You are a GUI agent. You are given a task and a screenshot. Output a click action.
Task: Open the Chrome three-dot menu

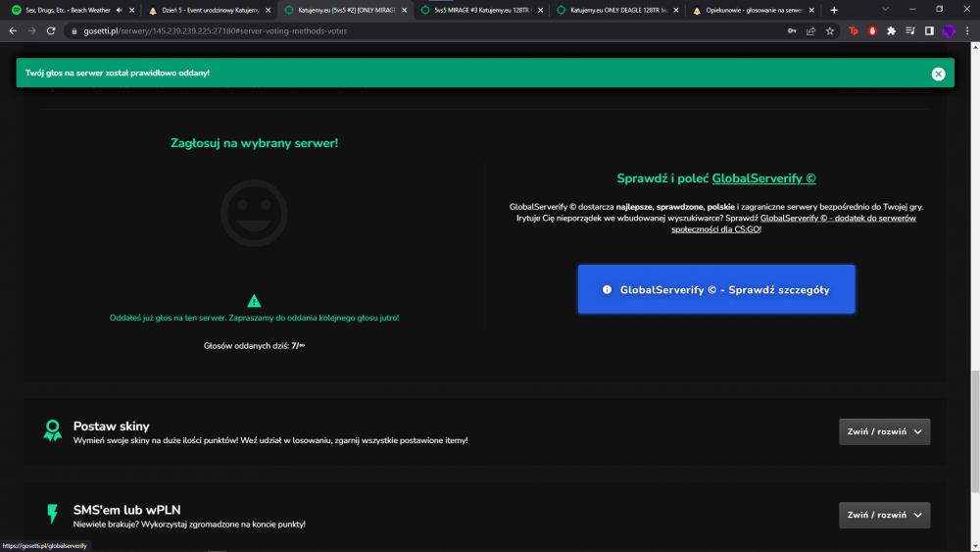click(x=967, y=30)
